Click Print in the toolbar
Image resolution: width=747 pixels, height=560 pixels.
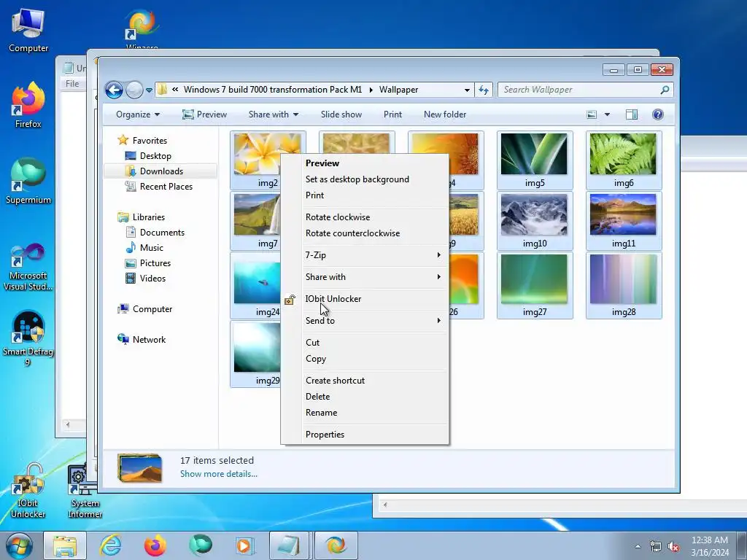pos(392,114)
